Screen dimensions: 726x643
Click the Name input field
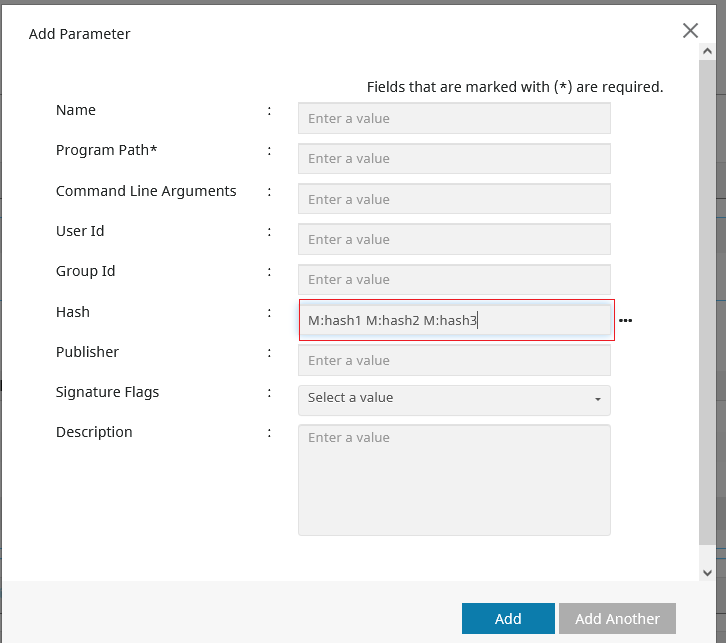click(x=454, y=118)
